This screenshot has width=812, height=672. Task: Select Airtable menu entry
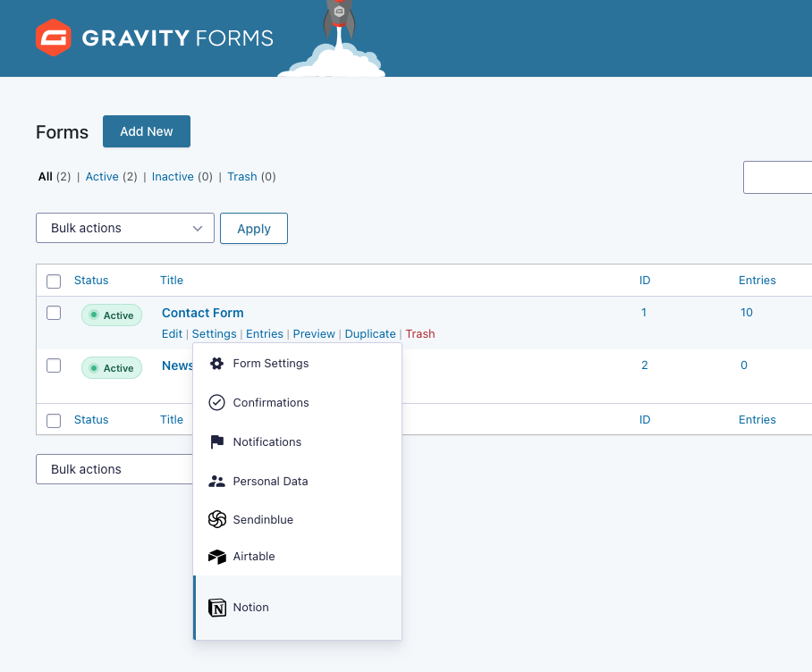pyautogui.click(x=297, y=557)
